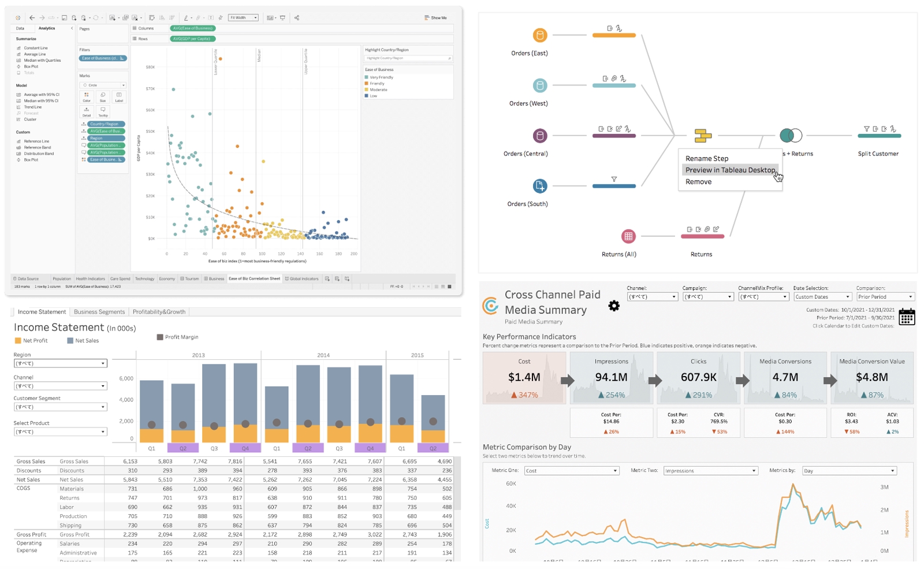Switch to the Profitability&Growth tab

(159, 312)
